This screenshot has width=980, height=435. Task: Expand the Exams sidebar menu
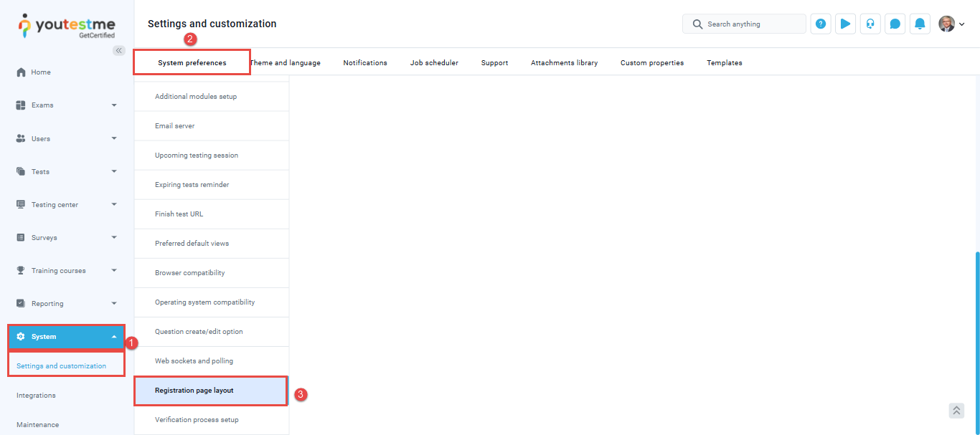tap(67, 105)
